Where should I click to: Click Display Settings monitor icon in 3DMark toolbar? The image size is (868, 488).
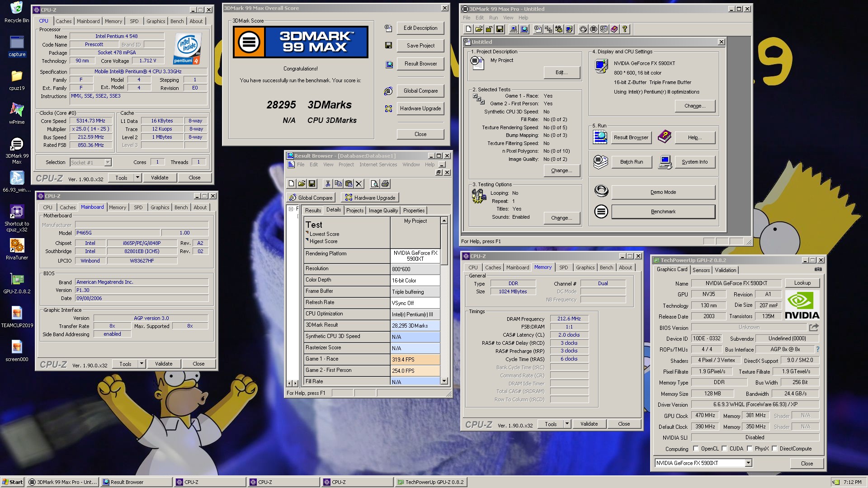569,29
